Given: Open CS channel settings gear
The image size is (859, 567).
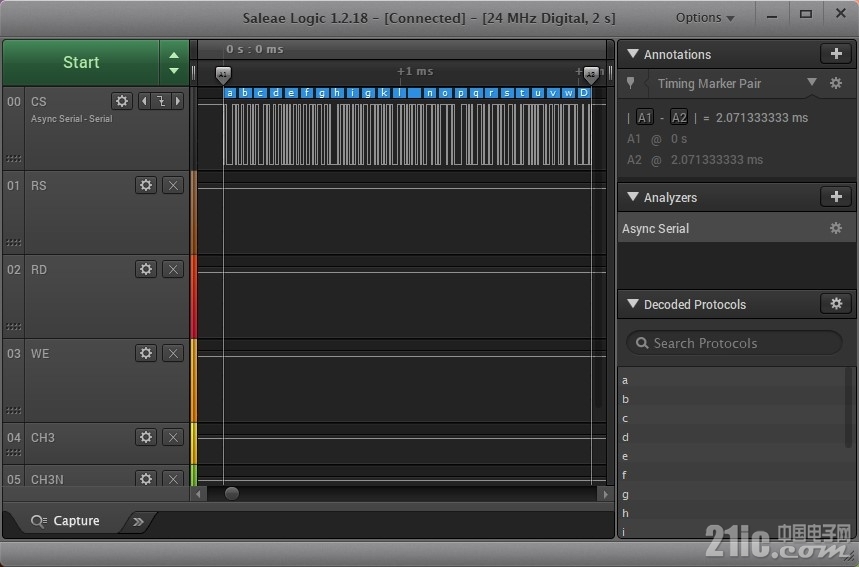Looking at the screenshot, I should (x=122, y=101).
